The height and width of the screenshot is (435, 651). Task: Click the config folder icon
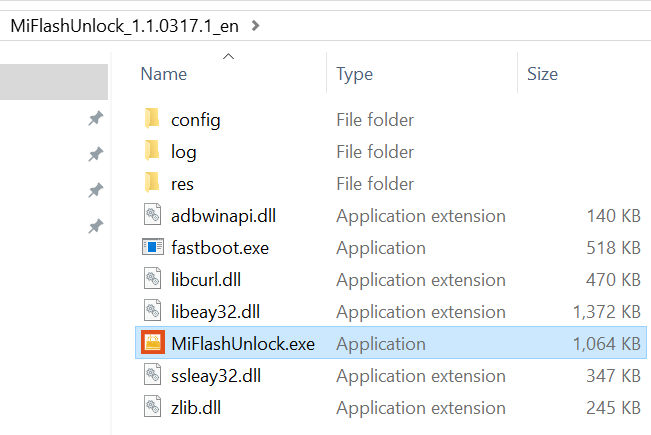[x=152, y=120]
